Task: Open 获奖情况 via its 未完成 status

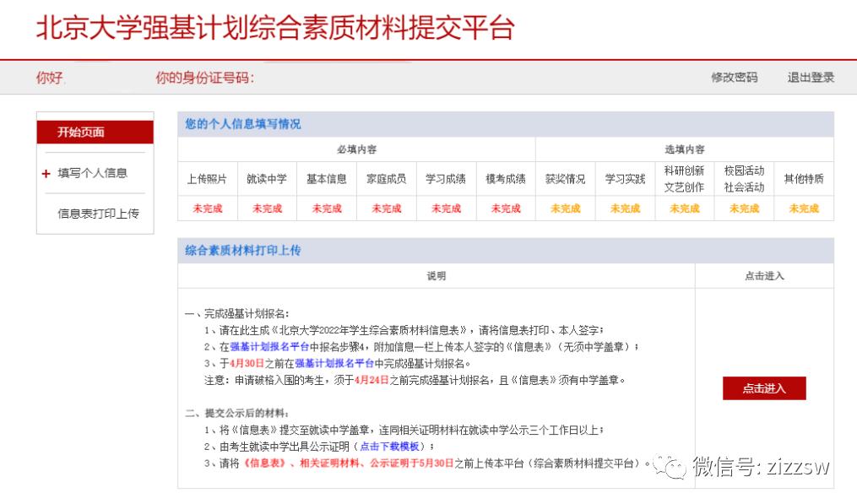Action: (x=564, y=207)
